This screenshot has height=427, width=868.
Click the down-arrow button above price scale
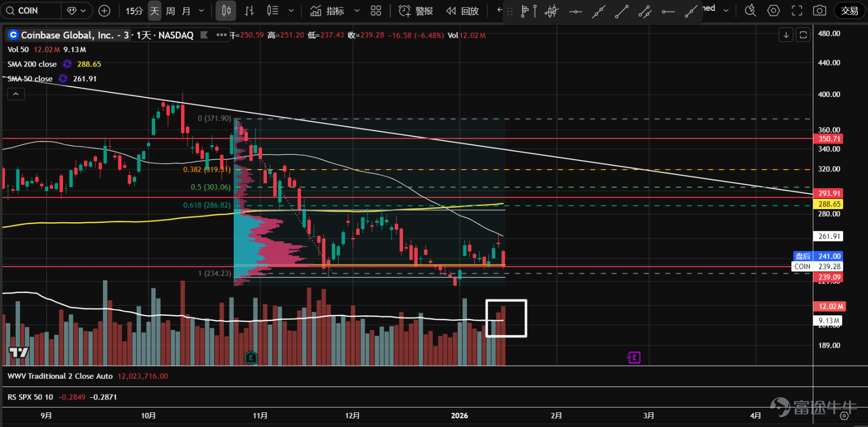click(x=786, y=35)
